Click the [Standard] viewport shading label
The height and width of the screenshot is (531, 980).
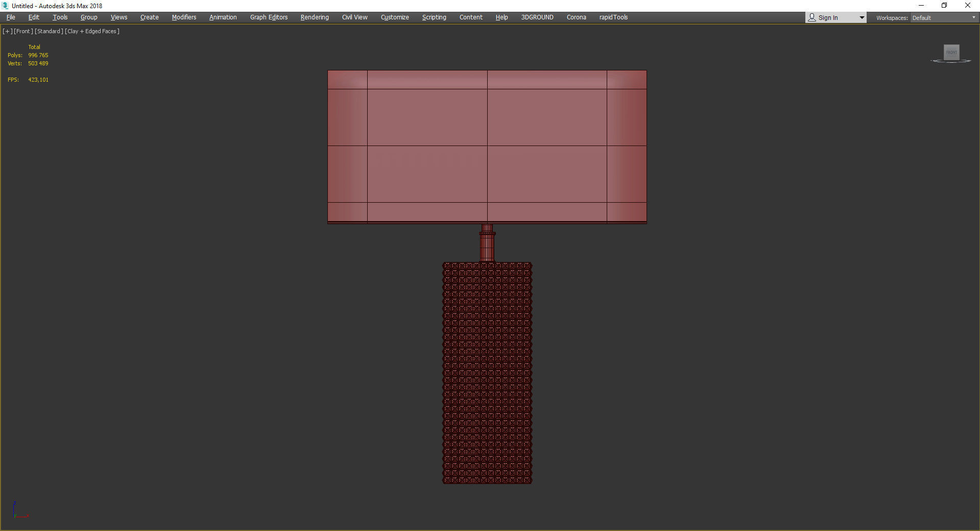(49, 31)
